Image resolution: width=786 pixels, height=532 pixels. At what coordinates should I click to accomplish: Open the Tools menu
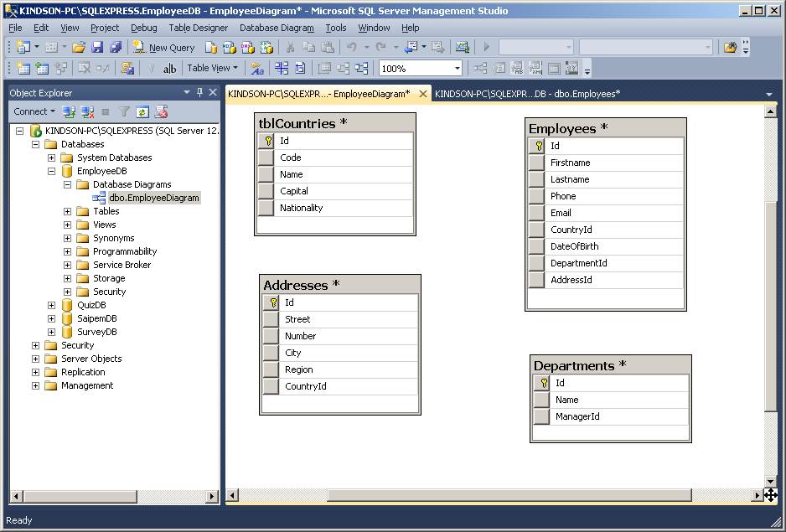(x=336, y=28)
